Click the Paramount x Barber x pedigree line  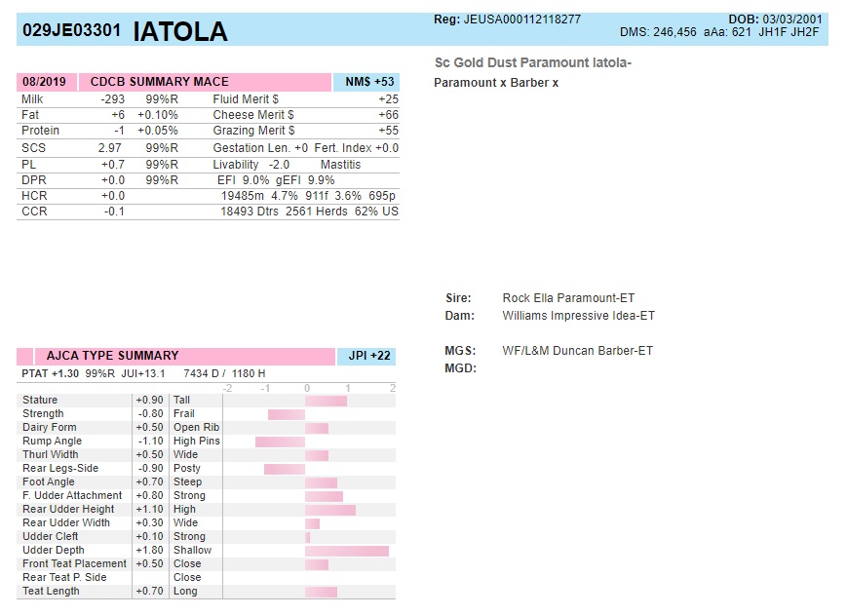coord(496,83)
